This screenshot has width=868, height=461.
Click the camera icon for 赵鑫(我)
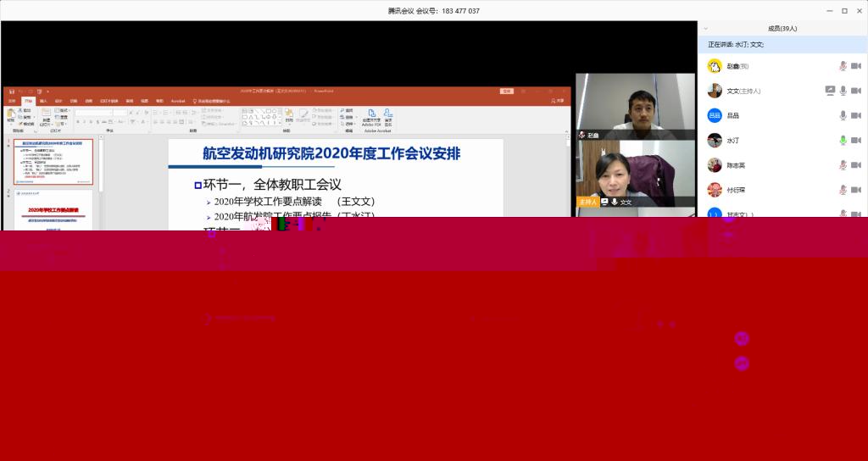(856, 66)
